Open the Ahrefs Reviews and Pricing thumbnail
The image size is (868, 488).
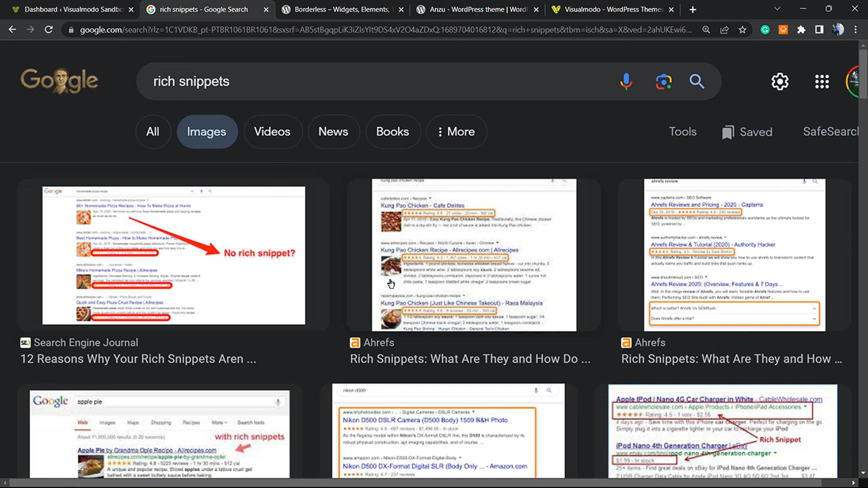[x=735, y=255]
